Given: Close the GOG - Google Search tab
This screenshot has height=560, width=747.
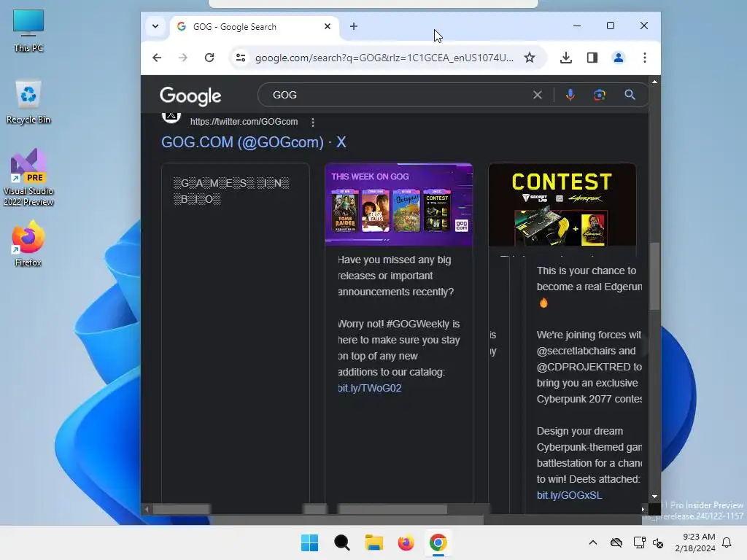Looking at the screenshot, I should click(x=328, y=26).
